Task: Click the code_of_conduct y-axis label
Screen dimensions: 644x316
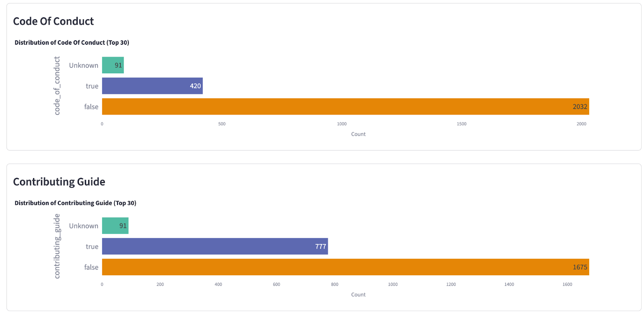Action: coord(57,85)
